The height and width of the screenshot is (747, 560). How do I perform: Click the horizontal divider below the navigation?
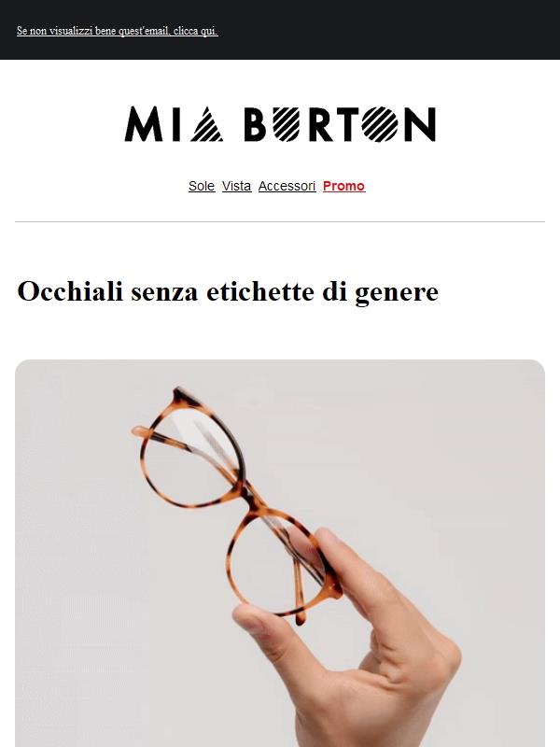pos(280,221)
